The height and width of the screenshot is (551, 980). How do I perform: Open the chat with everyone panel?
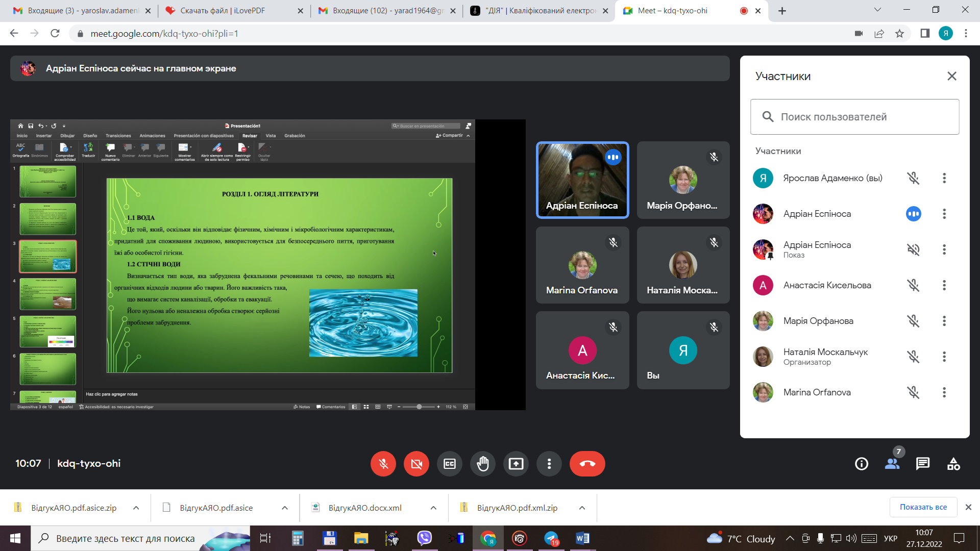(923, 464)
